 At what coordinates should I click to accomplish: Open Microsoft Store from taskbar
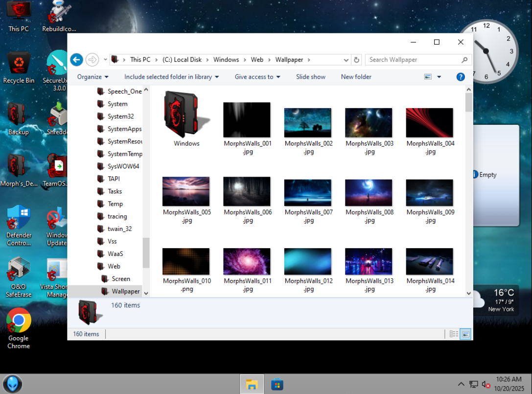277,384
